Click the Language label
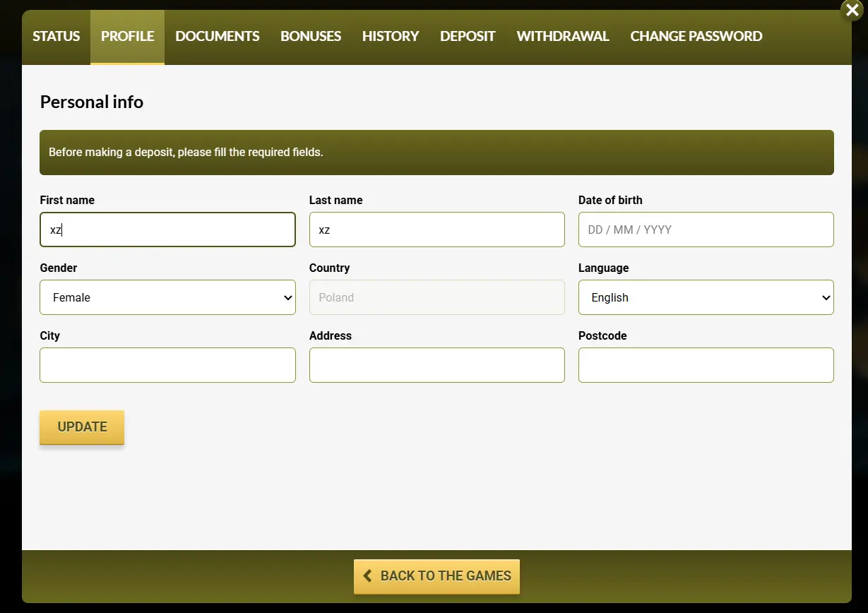This screenshot has height=613, width=868. (x=604, y=268)
